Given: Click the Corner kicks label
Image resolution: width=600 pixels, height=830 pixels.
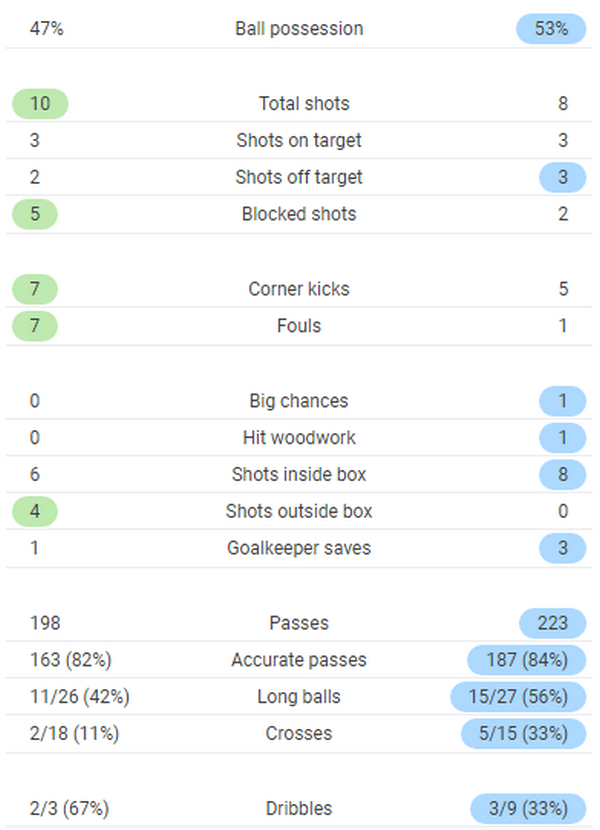Looking at the screenshot, I should [x=299, y=289].
